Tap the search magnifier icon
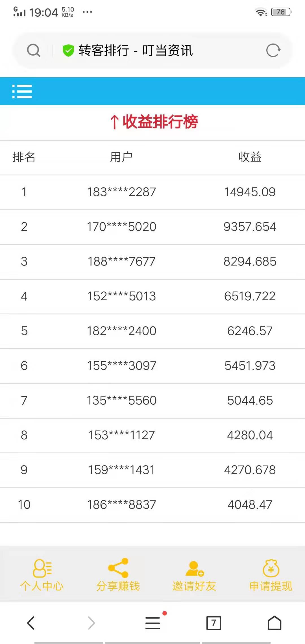This screenshot has width=305, height=644. [34, 51]
